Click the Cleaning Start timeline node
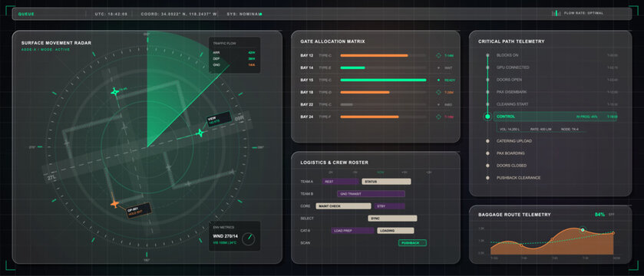Viewport: 644px width, 276px height. [x=487, y=104]
